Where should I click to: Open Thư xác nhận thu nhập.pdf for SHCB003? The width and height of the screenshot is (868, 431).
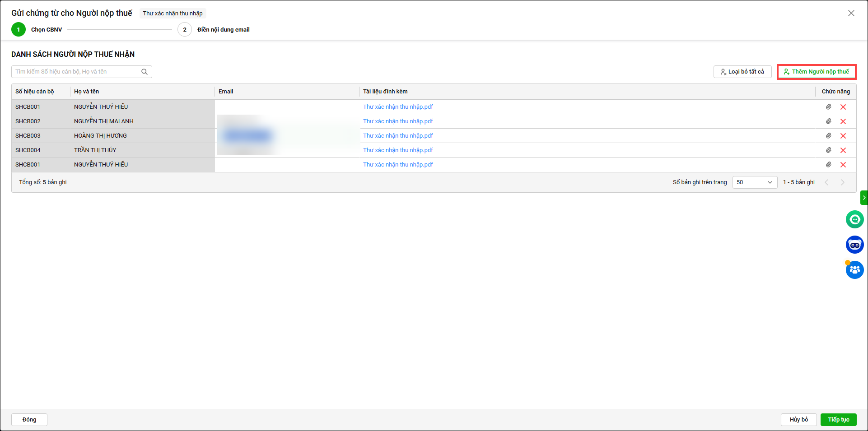(x=398, y=136)
